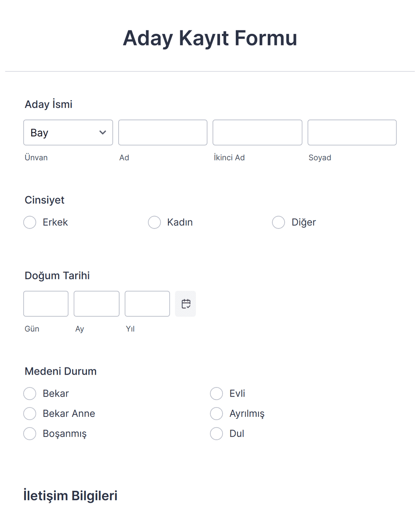This screenshot has height=517, width=420.
Task: Focus the İkinci Ad input box
Action: coord(257,132)
